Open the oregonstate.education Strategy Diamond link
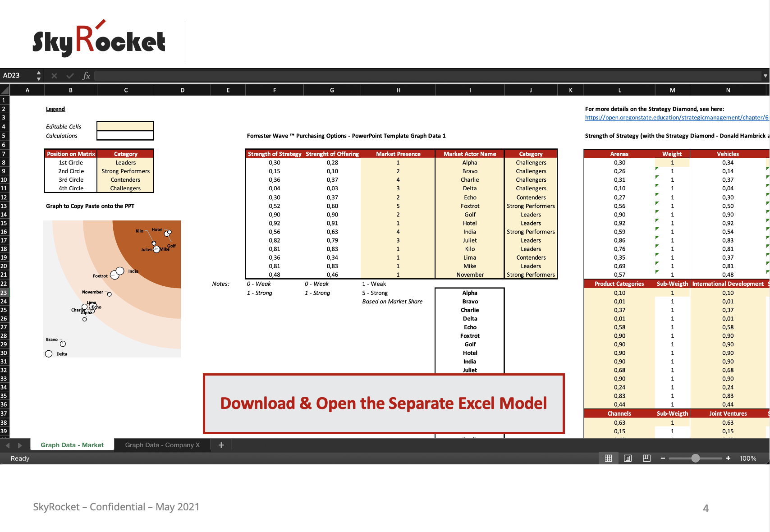 click(x=677, y=118)
